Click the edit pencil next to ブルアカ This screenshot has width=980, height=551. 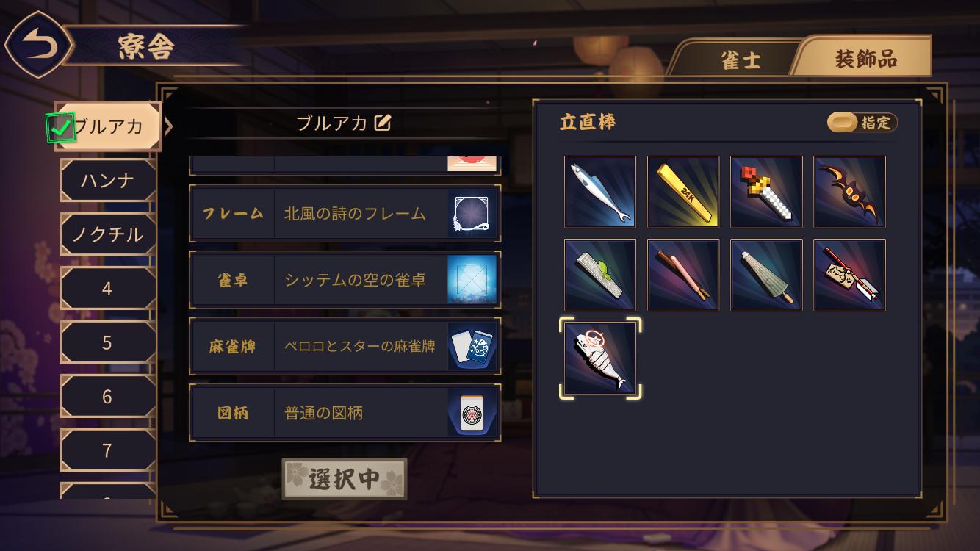coord(382,123)
